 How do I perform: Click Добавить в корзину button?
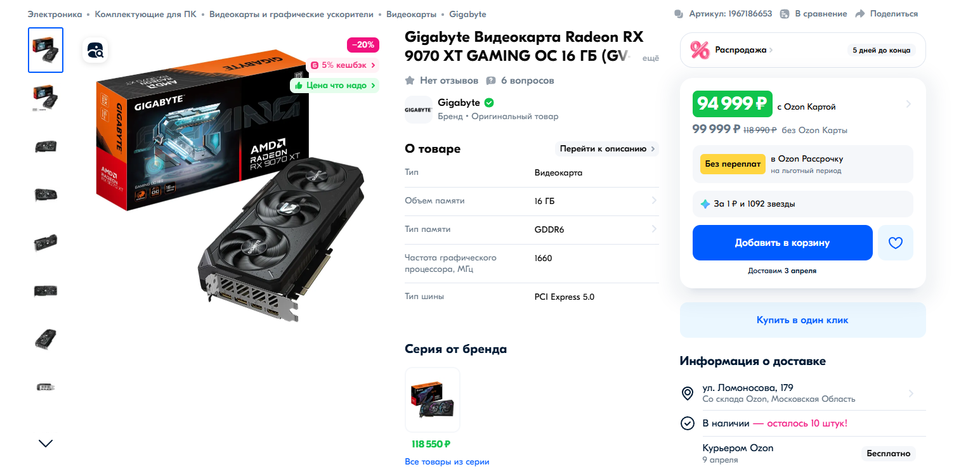[x=782, y=243]
